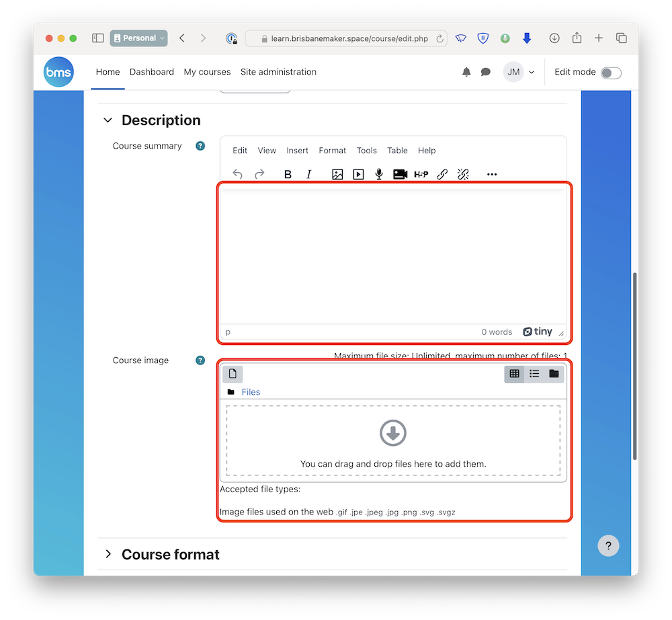Click the record video camera icon

coord(400,175)
